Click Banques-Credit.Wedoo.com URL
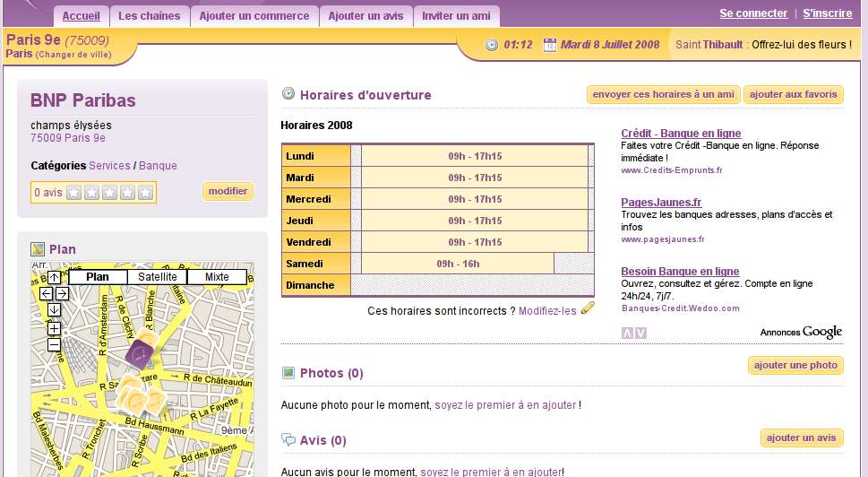The width and height of the screenshot is (868, 477). point(681,308)
